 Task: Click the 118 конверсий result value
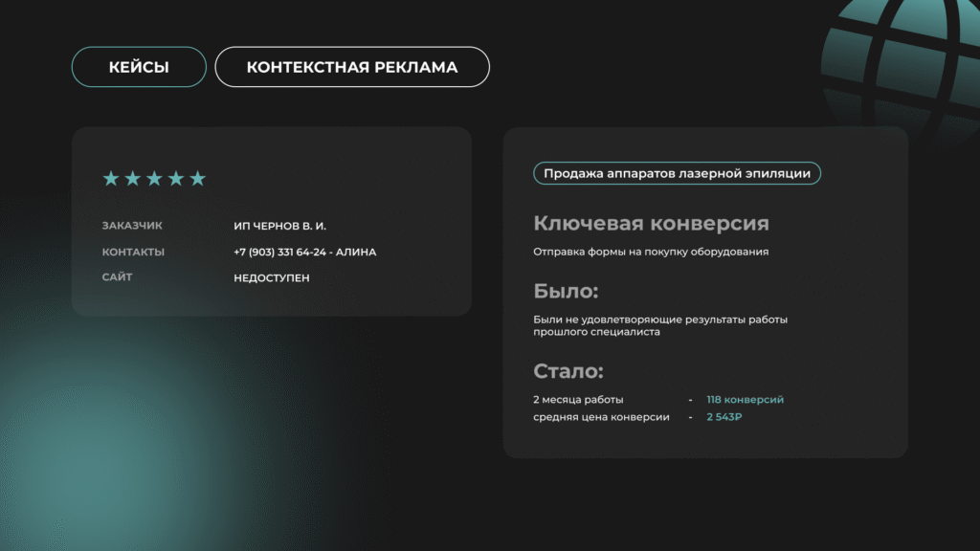[x=745, y=400]
